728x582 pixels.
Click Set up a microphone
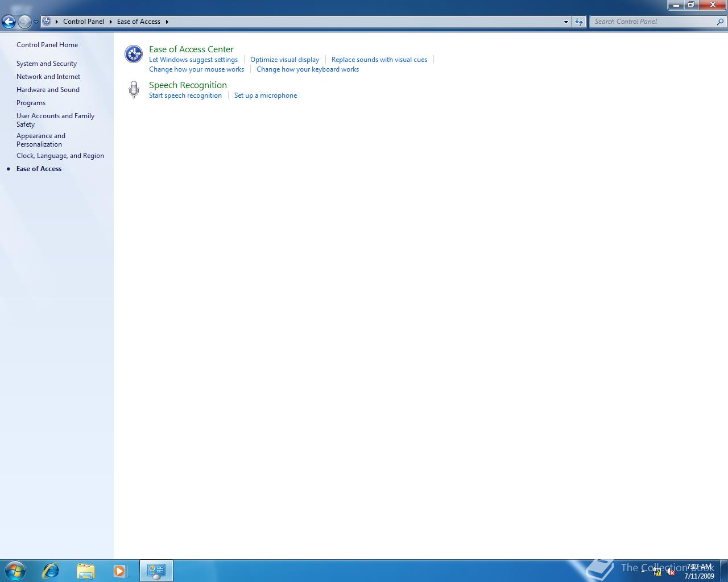point(266,95)
